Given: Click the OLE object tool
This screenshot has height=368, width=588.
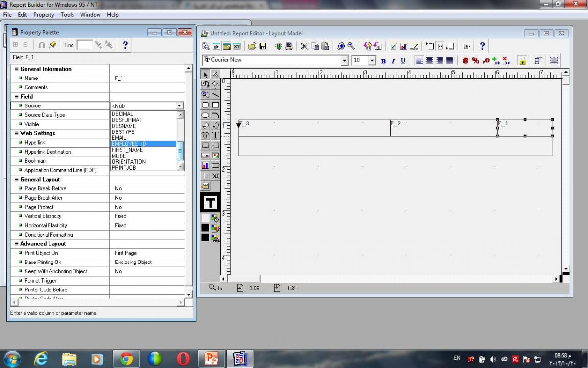Looking at the screenshot, I should [x=215, y=176].
